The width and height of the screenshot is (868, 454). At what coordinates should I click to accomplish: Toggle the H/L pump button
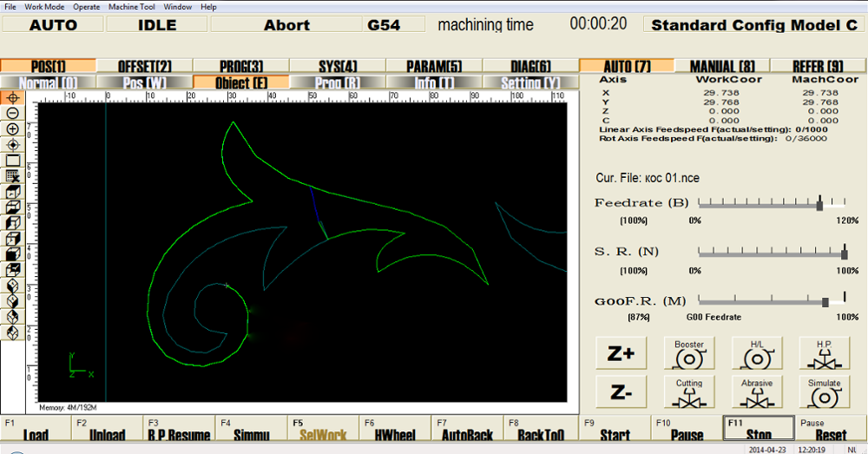tap(757, 353)
